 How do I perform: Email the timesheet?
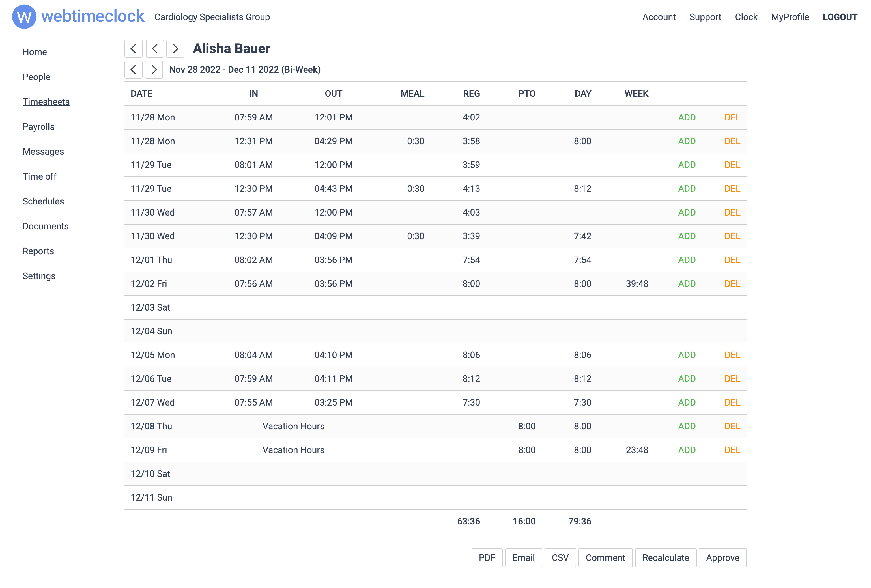tap(523, 558)
